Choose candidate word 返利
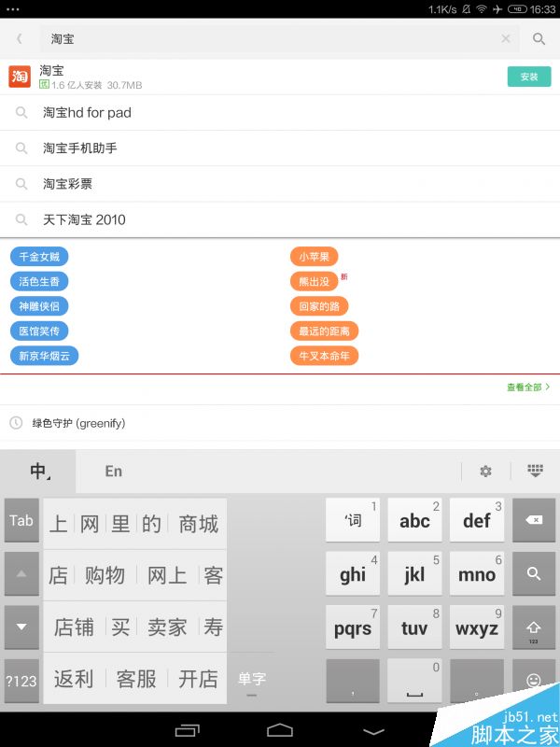The height and width of the screenshot is (747, 560). tap(74, 679)
